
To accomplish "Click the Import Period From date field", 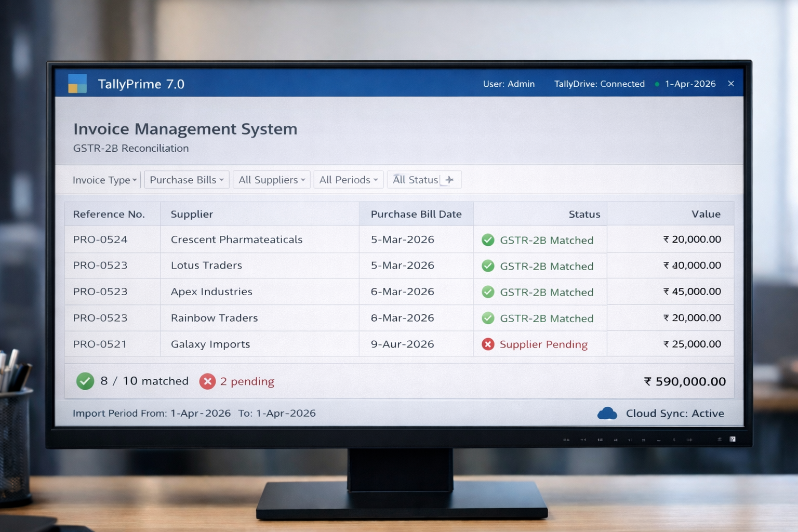I will tap(200, 413).
